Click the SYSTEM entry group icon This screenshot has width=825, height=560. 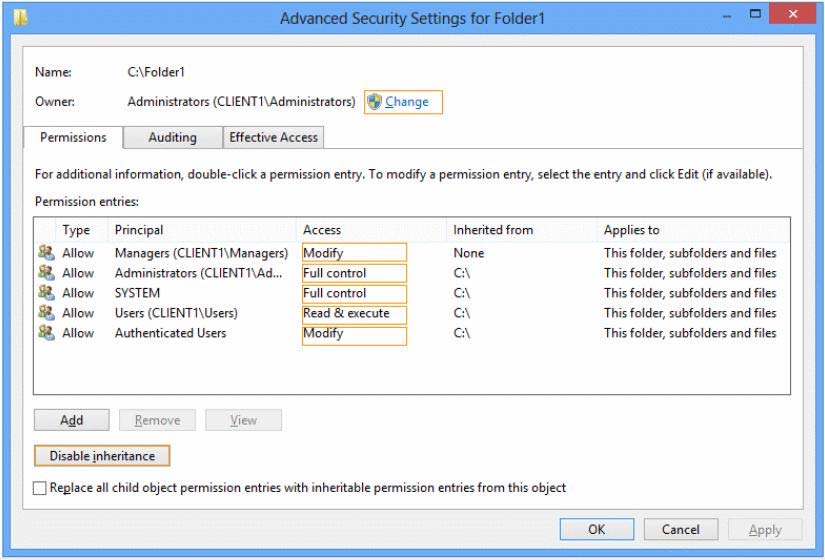46,293
